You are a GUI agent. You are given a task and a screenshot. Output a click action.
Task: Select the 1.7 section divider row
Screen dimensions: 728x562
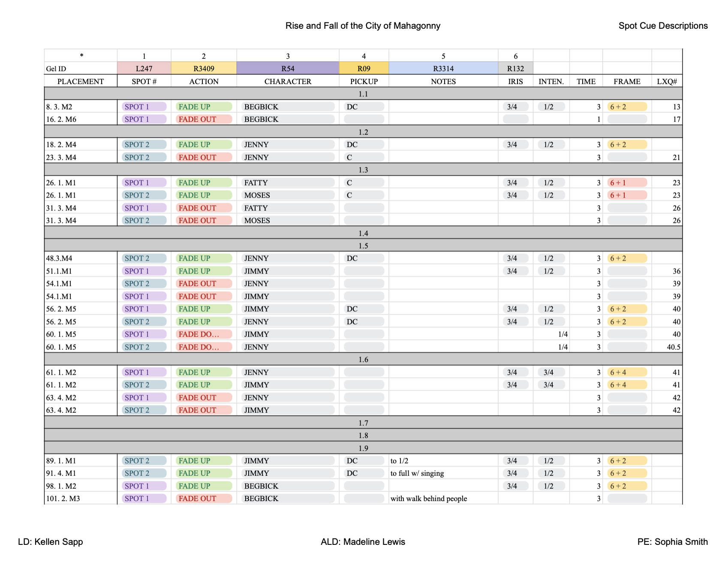363,423
